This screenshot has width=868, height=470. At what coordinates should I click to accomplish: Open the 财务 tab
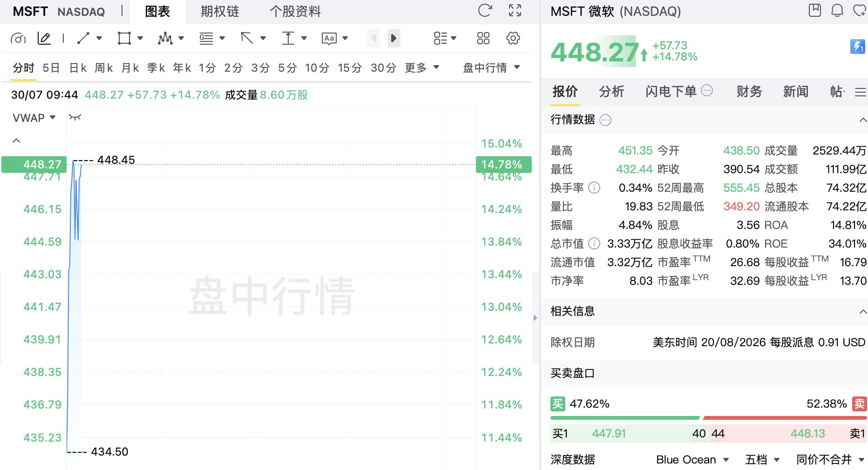pyautogui.click(x=749, y=91)
